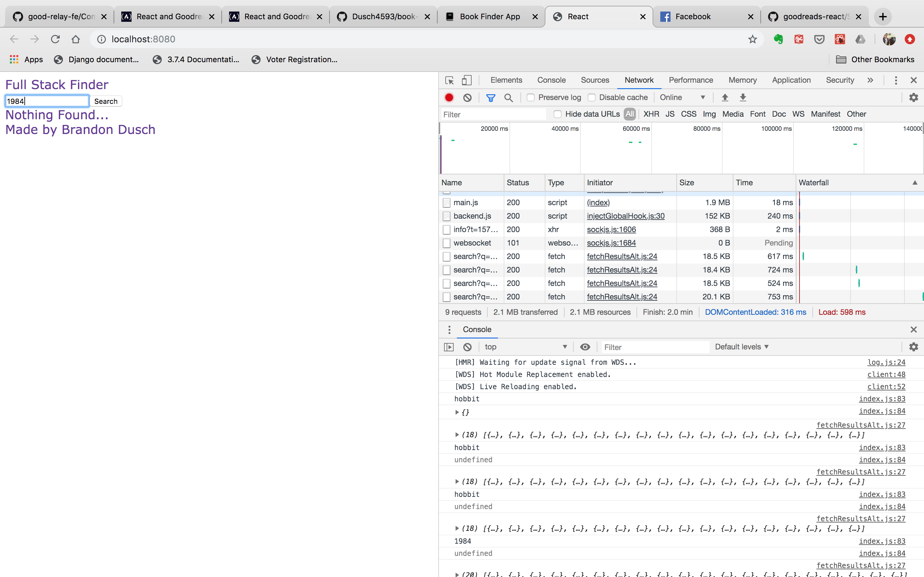Image resolution: width=924 pixels, height=577 pixels.
Task: Open the Default levels dropdown
Action: tap(741, 347)
